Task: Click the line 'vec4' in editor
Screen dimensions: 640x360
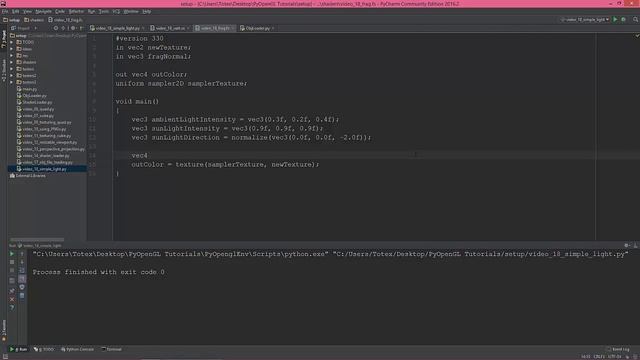Action: pos(139,156)
